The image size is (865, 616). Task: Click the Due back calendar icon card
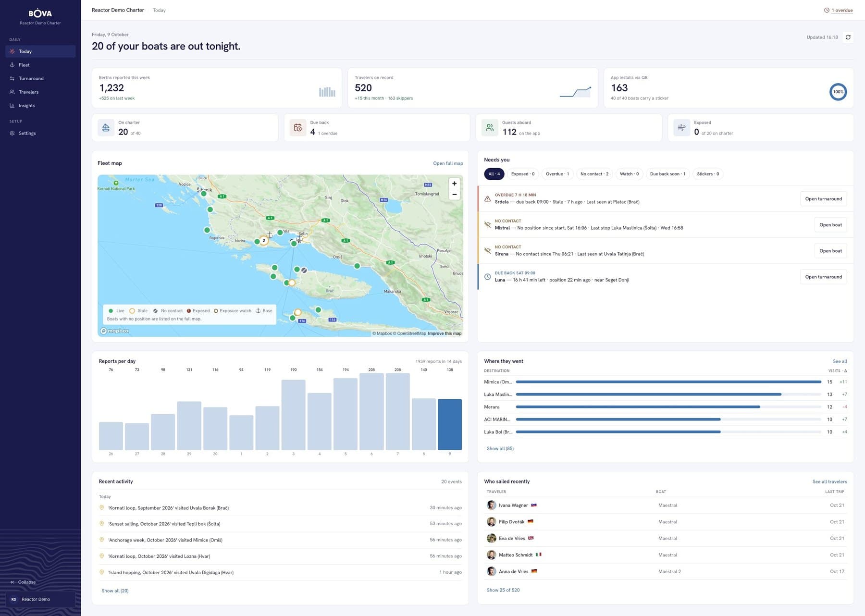(298, 128)
